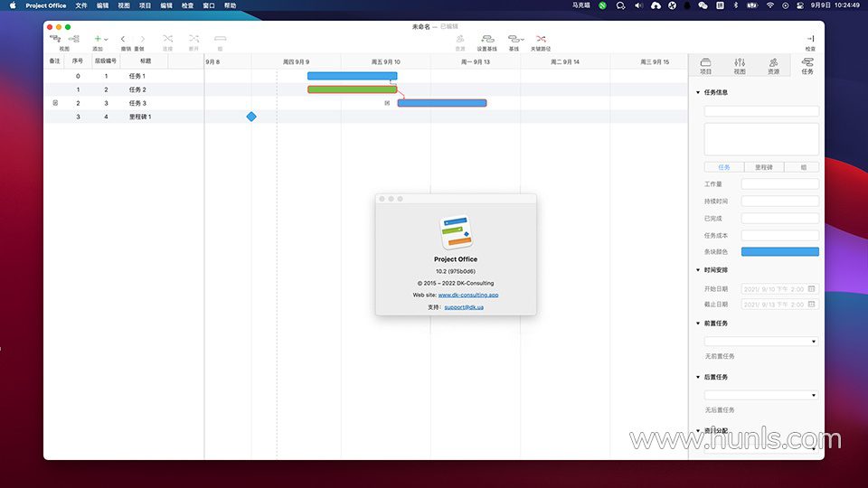Switch to the 视图 inspector tab
The image size is (868, 488).
pos(740,66)
